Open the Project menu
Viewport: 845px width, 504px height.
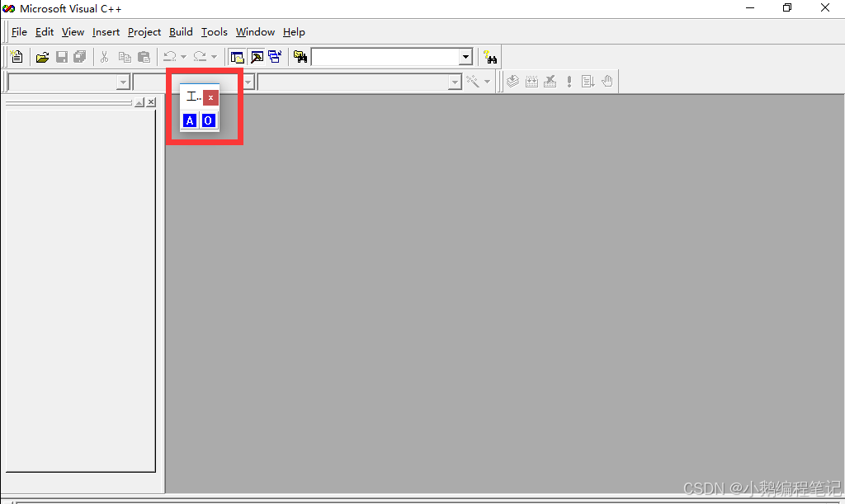144,32
